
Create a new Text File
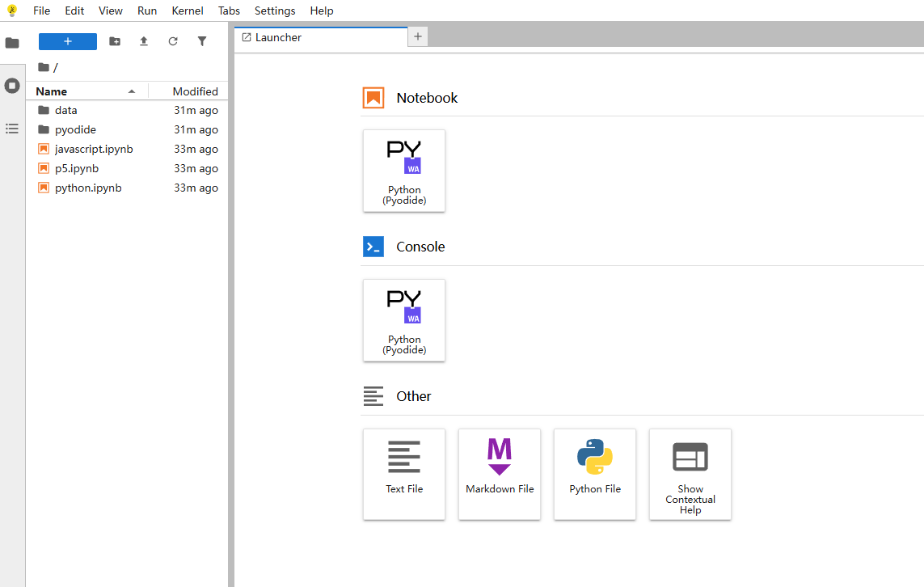tap(404, 475)
